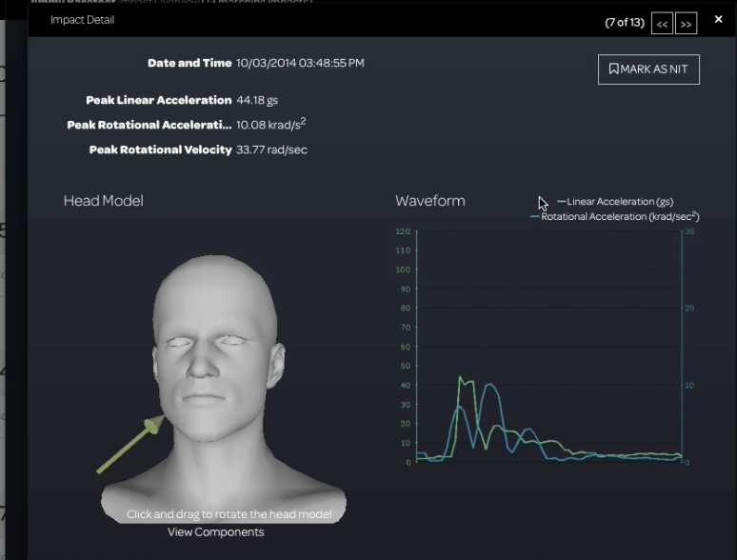Viewport: 737px width, 560px height.
Task: Click the Peak Rotational Velocity value 33.77 rad/sec
Action: click(271, 150)
